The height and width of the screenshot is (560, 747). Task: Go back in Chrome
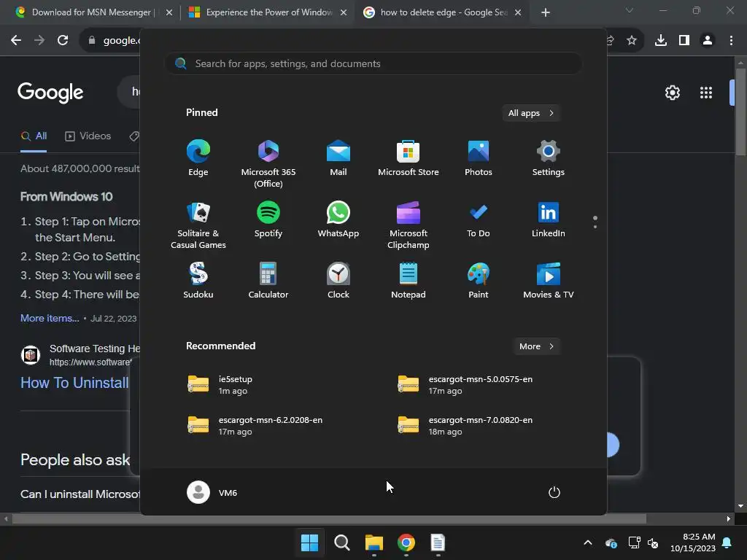tap(16, 41)
